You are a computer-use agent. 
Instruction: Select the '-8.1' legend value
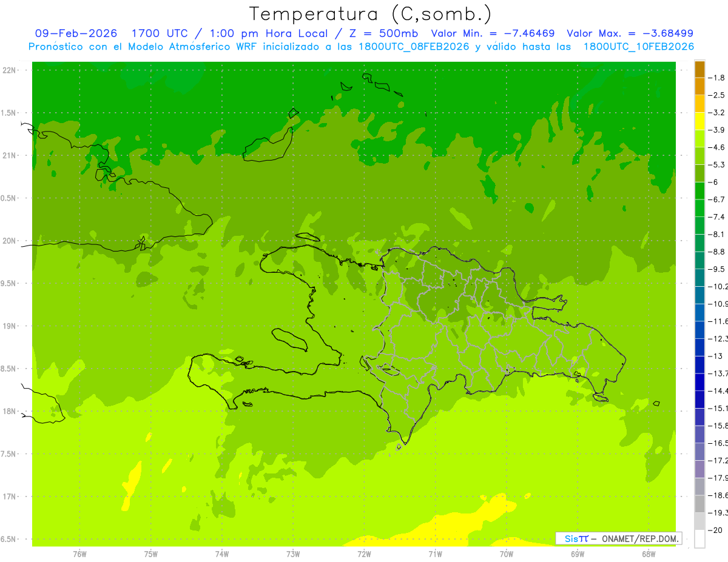pos(717,235)
